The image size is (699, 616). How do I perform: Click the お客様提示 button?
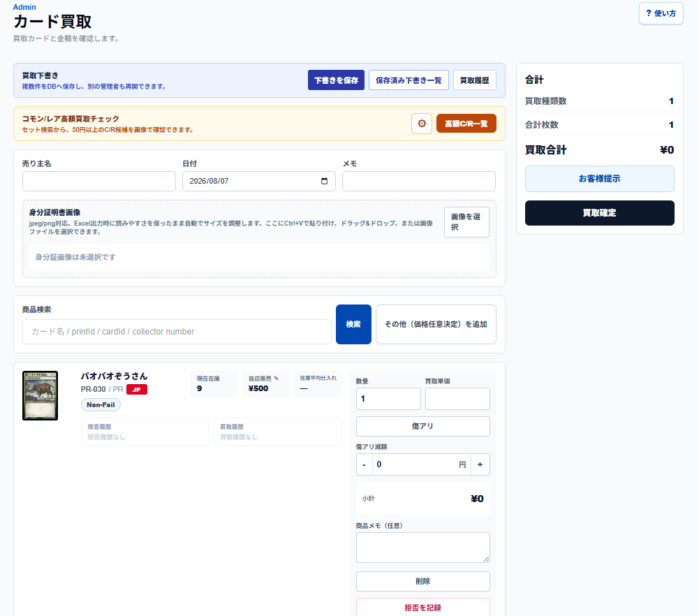coord(600,179)
